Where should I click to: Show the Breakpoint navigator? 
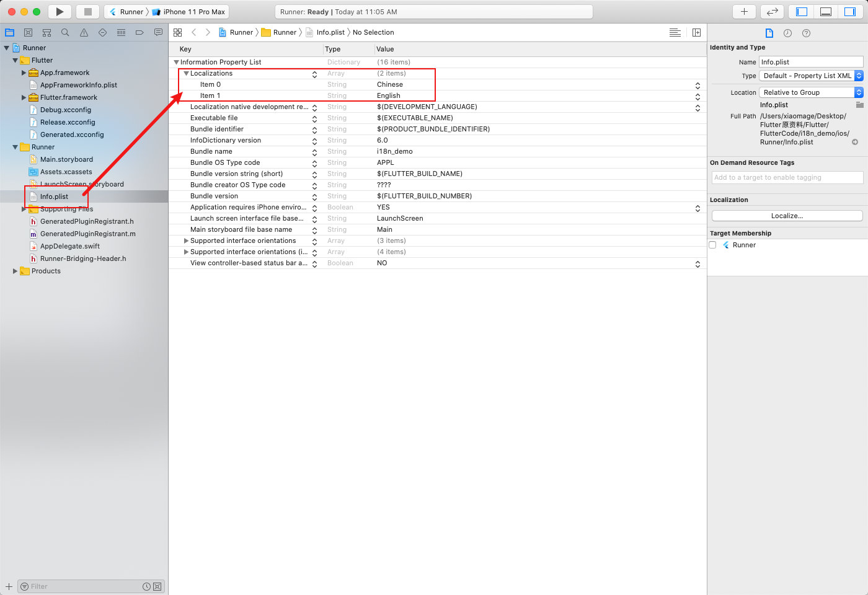[139, 32]
